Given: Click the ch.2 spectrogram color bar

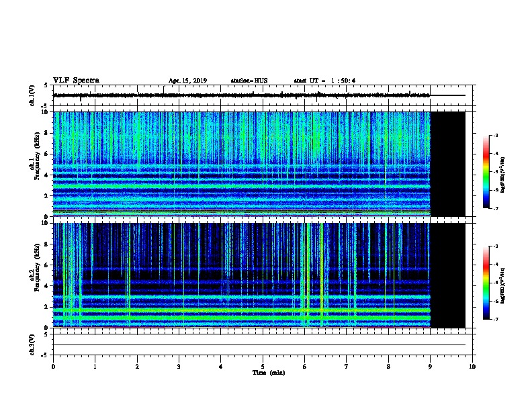Looking at the screenshot, I should click(486, 283).
